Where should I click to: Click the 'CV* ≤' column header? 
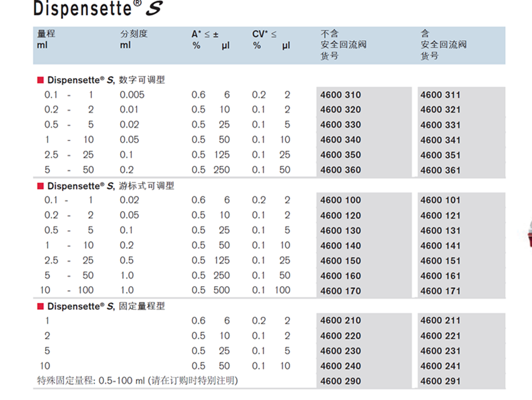pyautogui.click(x=264, y=34)
